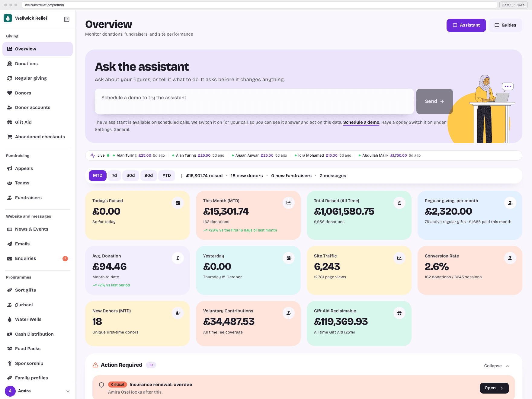The image size is (532, 399).
Task: Open Qurbani programme in sidebar
Action: pyautogui.click(x=37, y=305)
